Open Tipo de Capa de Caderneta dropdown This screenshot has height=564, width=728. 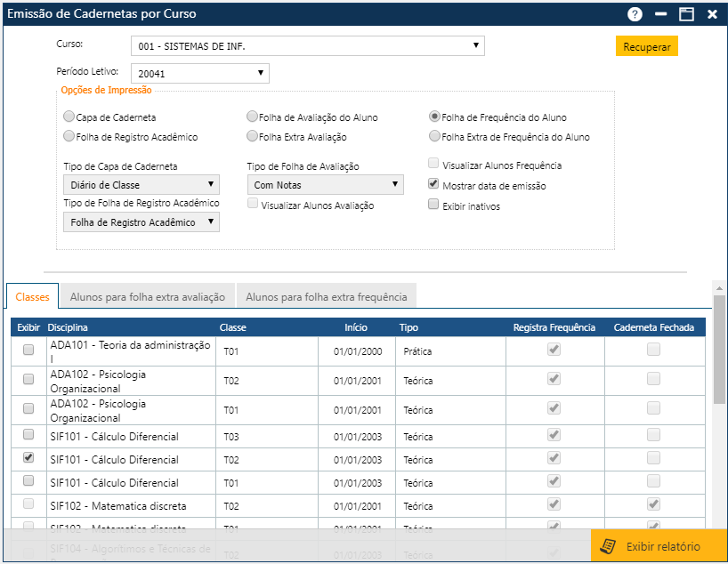click(x=142, y=184)
